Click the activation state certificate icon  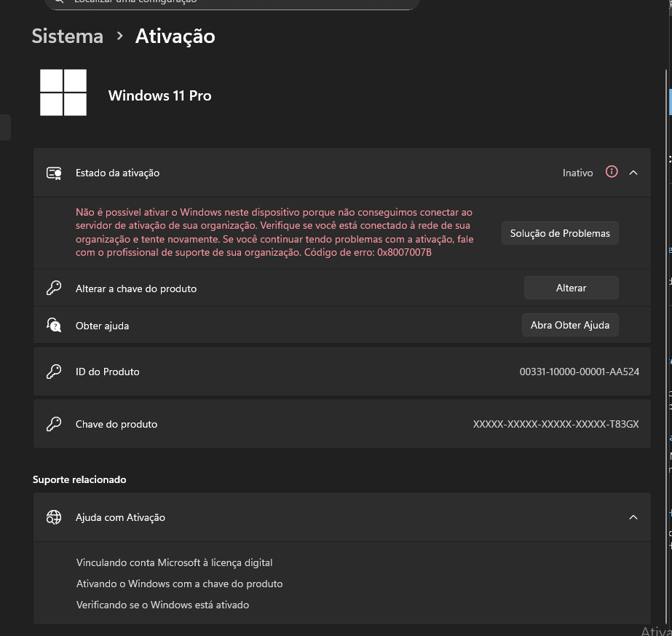54,173
